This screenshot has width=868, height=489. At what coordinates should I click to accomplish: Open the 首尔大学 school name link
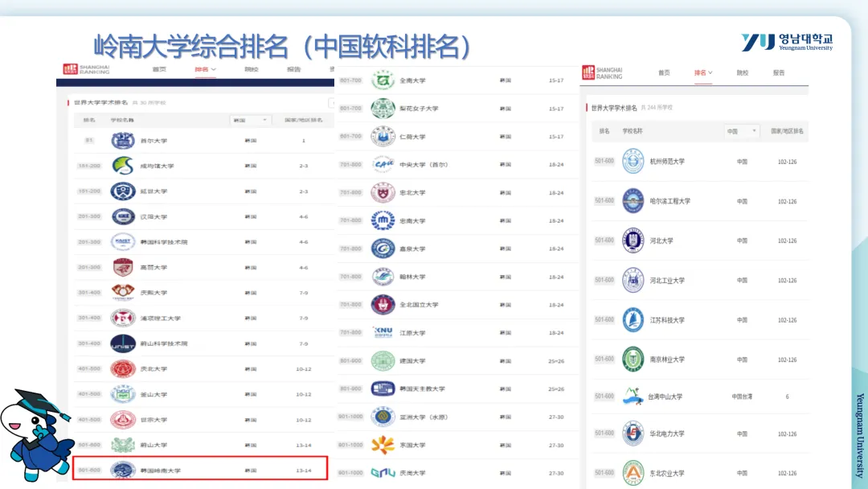pyautogui.click(x=154, y=141)
